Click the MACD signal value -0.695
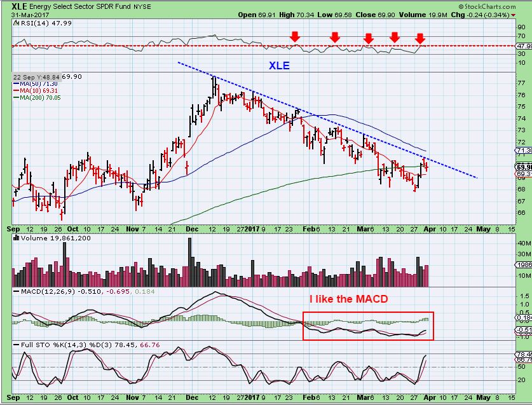This screenshot has height=405, width=532. click(x=118, y=291)
